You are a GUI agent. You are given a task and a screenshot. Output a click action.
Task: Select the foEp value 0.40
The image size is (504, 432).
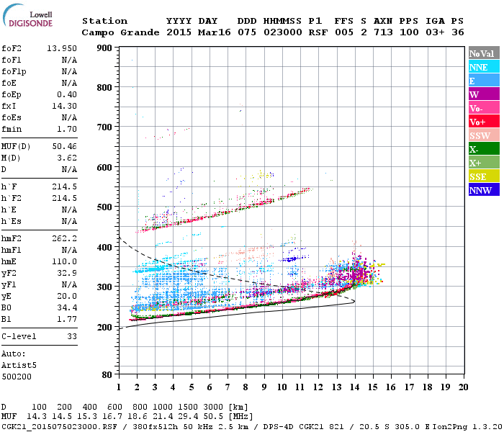[x=67, y=94]
